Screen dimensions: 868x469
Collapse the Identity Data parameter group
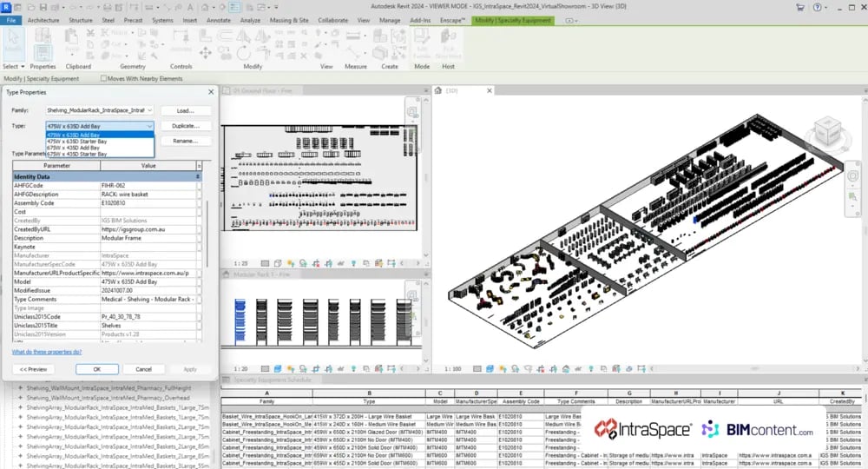[198, 176]
